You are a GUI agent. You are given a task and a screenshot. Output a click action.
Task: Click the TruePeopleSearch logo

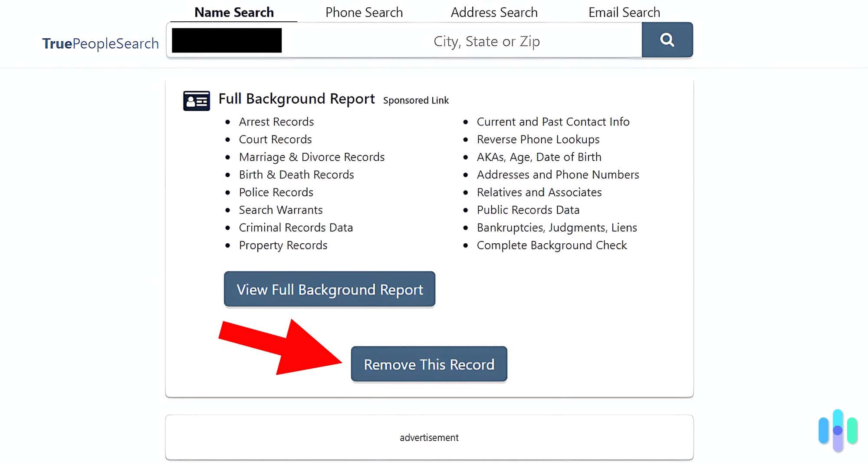100,43
